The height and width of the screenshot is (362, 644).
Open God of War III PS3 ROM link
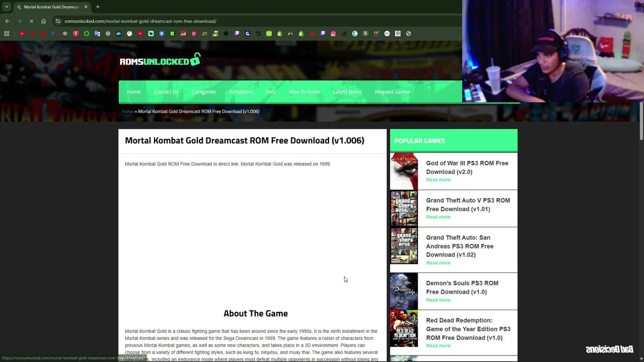tap(467, 167)
